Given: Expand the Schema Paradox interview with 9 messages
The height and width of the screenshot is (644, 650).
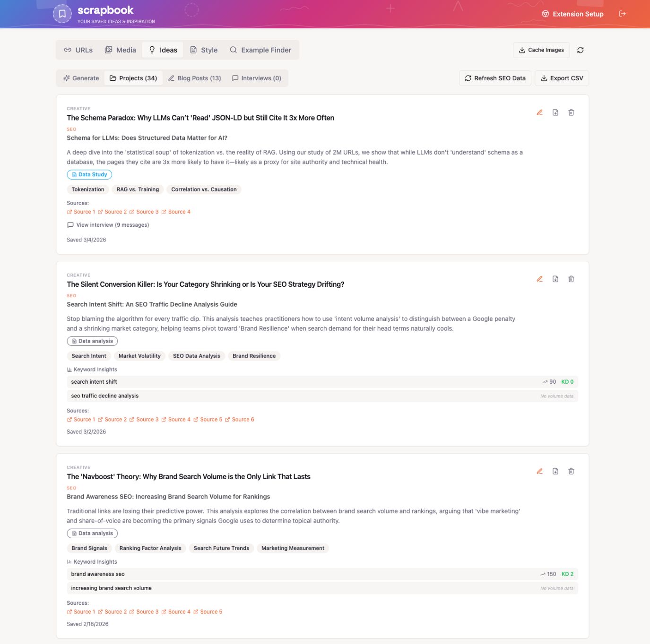Looking at the screenshot, I should 108,225.
